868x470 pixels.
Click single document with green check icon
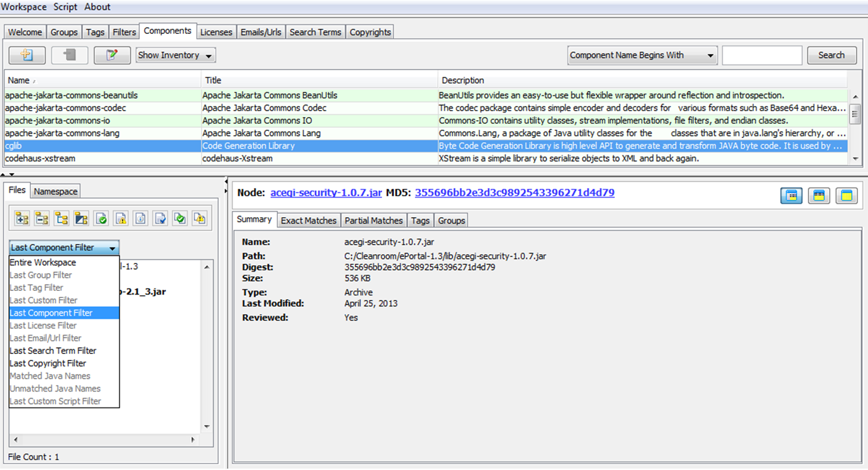tap(101, 218)
